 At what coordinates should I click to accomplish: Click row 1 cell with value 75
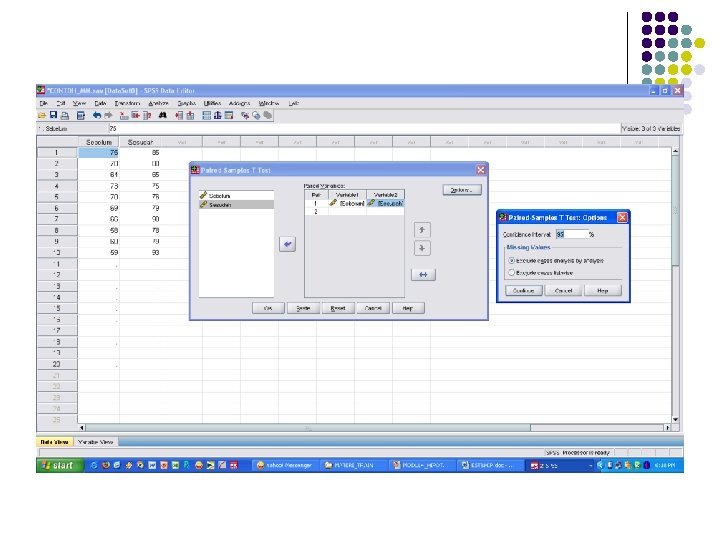98,152
